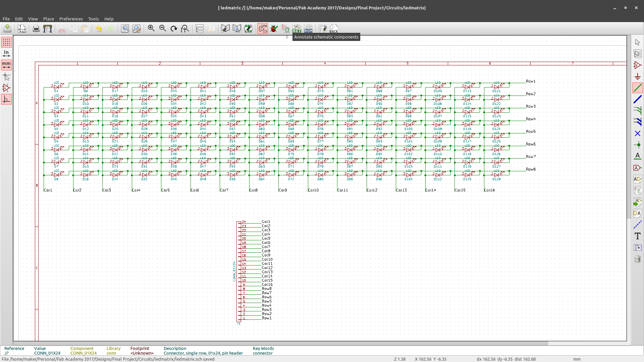The image size is (644, 362).
Task: Click the Zoom in magnifier
Action: [x=151, y=28]
